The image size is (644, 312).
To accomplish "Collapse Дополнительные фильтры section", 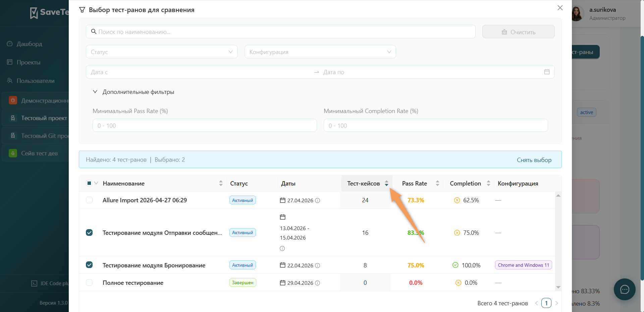I will [x=133, y=92].
